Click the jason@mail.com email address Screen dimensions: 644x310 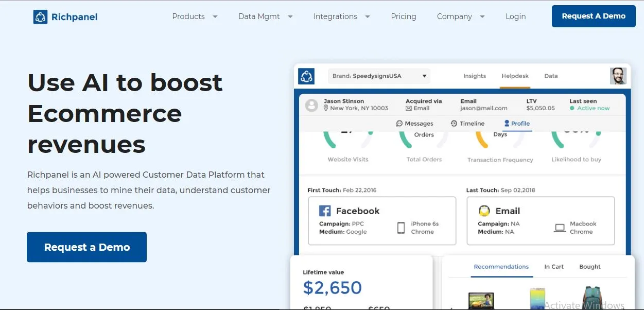484,109
